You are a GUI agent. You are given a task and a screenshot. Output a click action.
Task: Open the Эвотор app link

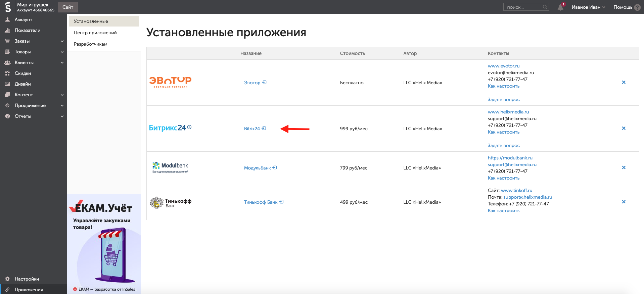tap(252, 83)
